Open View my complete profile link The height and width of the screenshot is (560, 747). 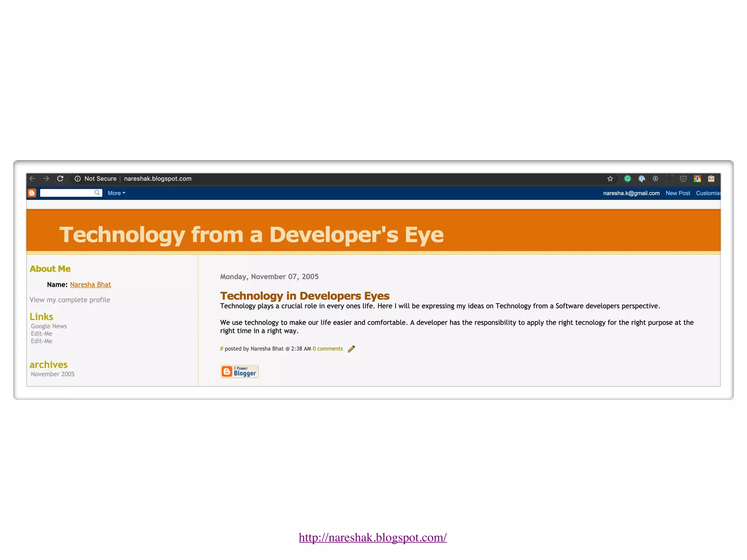coord(70,300)
